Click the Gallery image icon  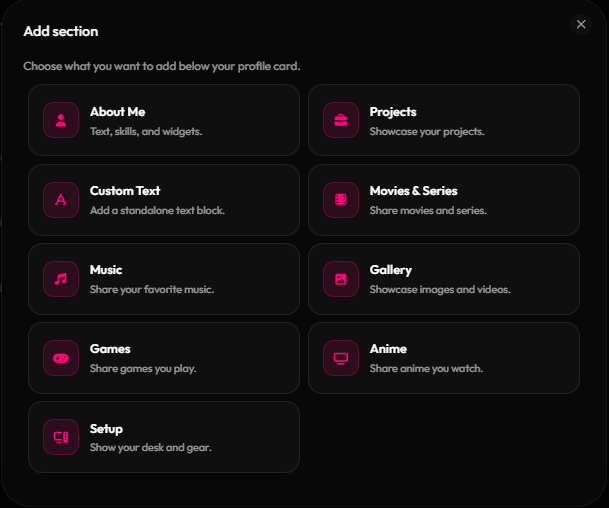(x=341, y=279)
